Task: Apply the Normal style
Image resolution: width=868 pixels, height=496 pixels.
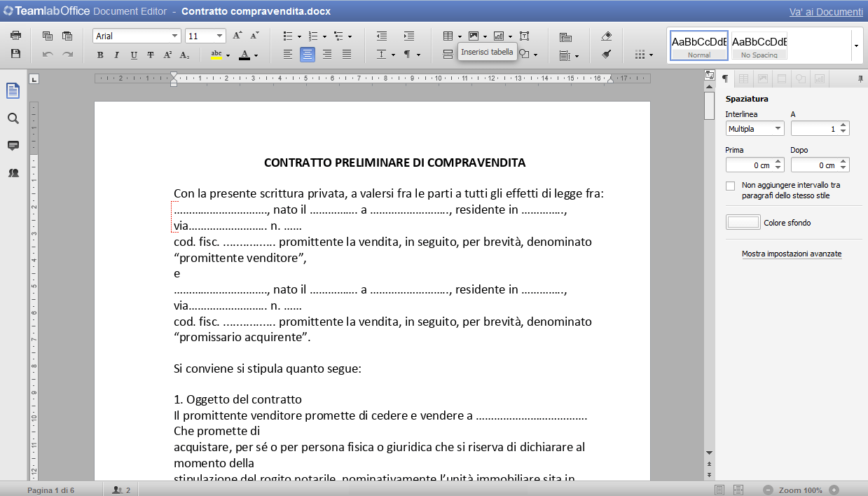Action: 699,46
